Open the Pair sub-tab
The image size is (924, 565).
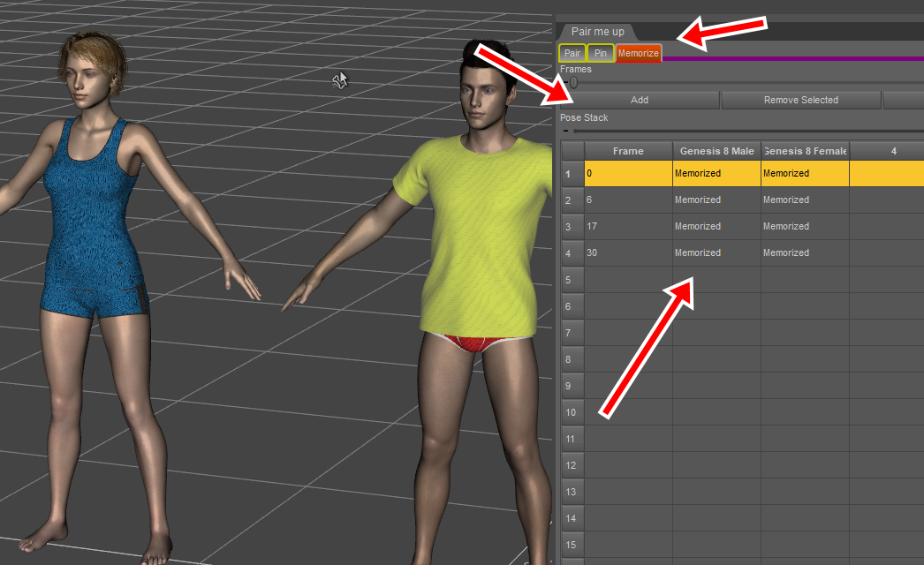point(572,53)
